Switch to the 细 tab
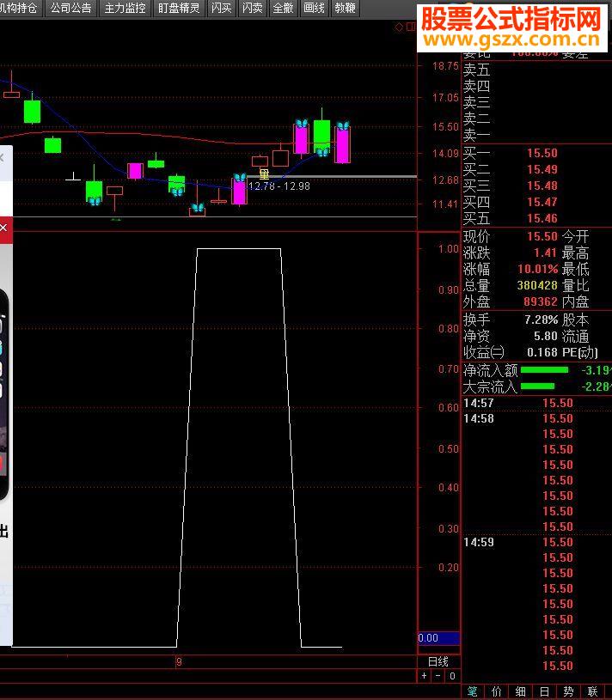Screen dimensions: 612x700 (x=520, y=692)
